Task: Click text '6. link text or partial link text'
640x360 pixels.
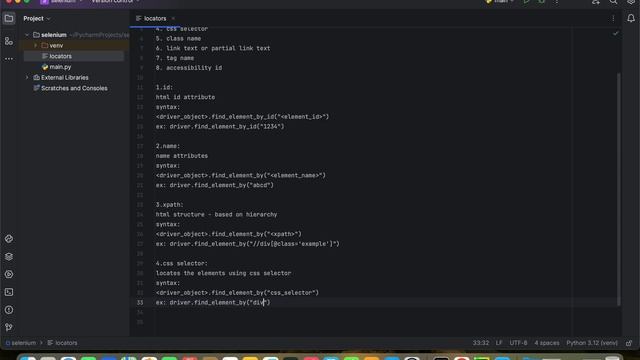Action: (213, 48)
